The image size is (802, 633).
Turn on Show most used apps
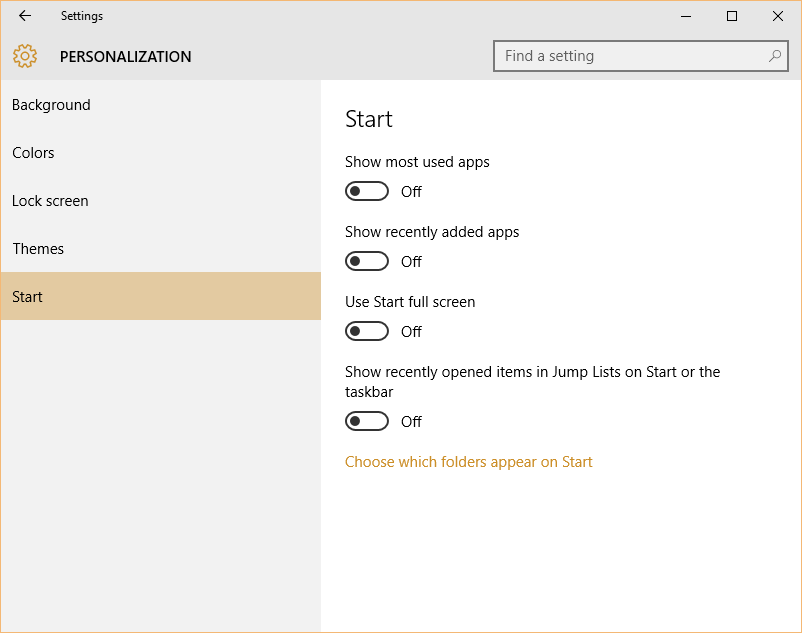[367, 191]
